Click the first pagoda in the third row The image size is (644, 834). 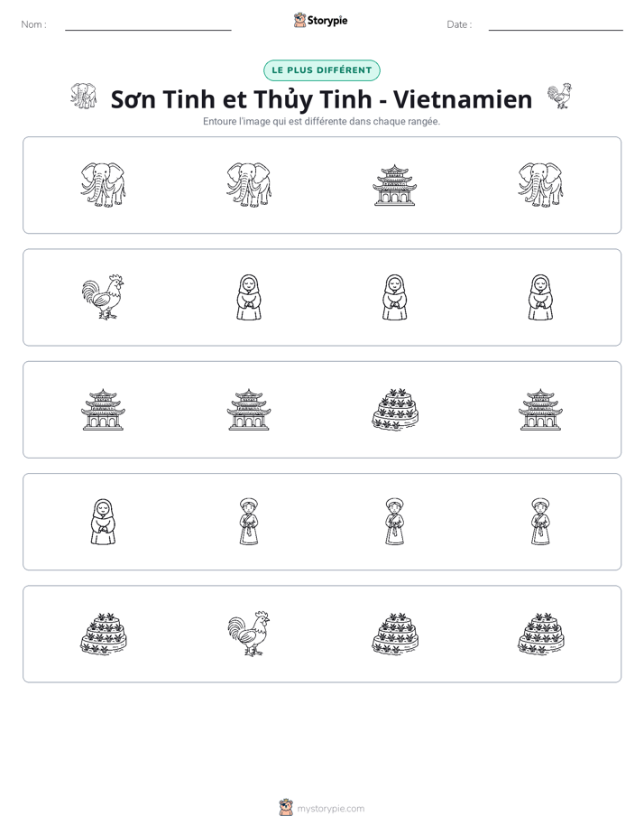(103, 410)
